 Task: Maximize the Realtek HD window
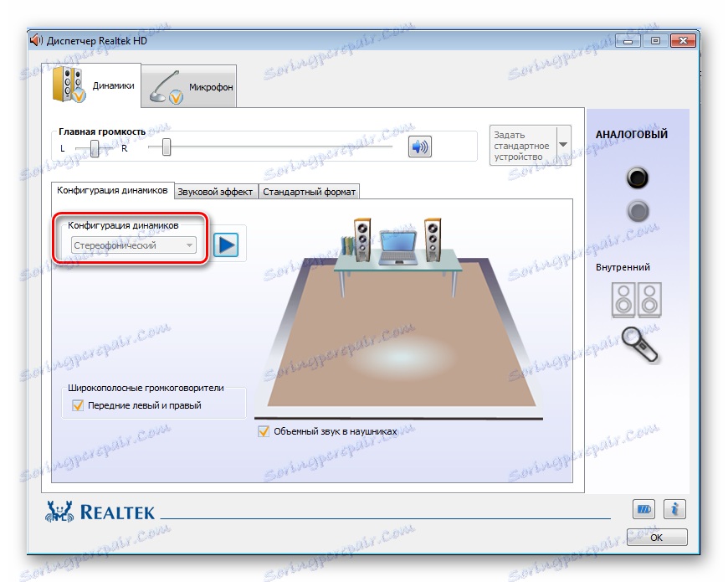tap(655, 41)
